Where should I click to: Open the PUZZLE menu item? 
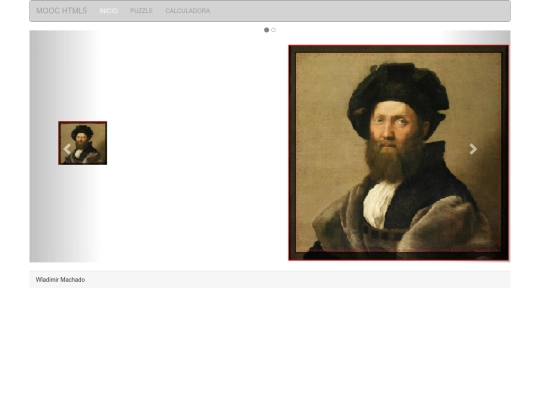[141, 11]
